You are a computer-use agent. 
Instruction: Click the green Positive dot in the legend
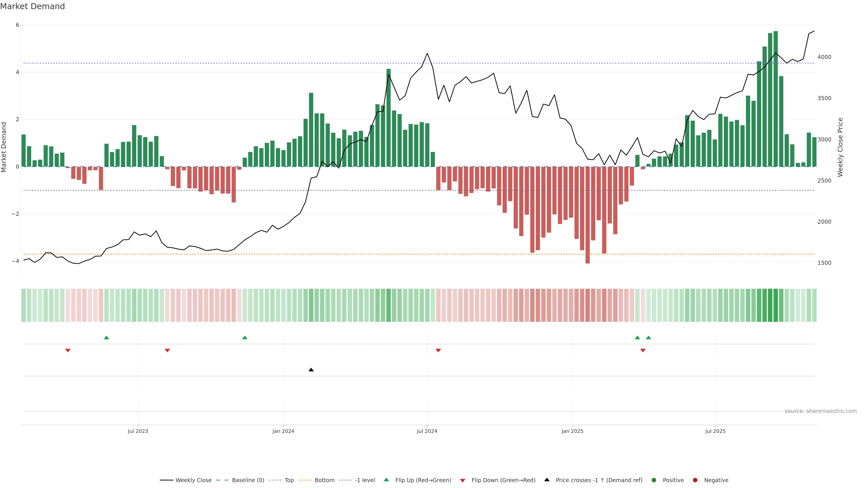[654, 480]
